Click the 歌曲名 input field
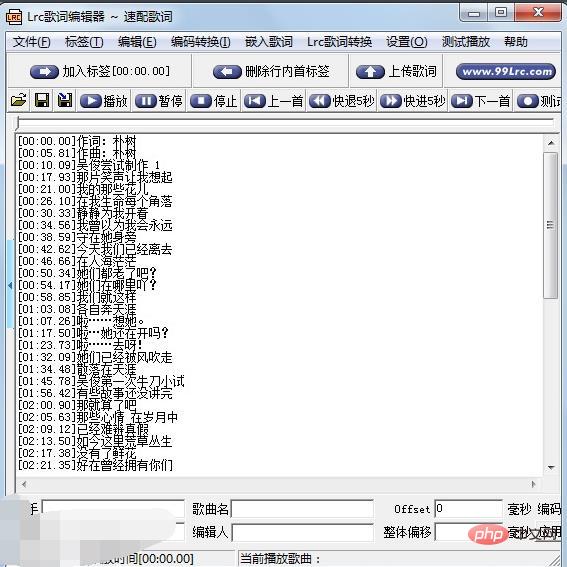Image resolution: width=567 pixels, height=567 pixels. [302, 509]
